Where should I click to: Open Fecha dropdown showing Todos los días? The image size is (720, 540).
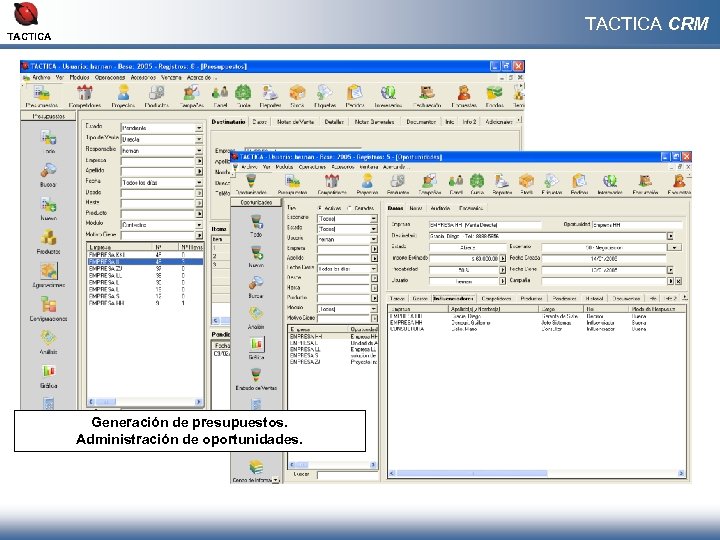click(x=199, y=182)
